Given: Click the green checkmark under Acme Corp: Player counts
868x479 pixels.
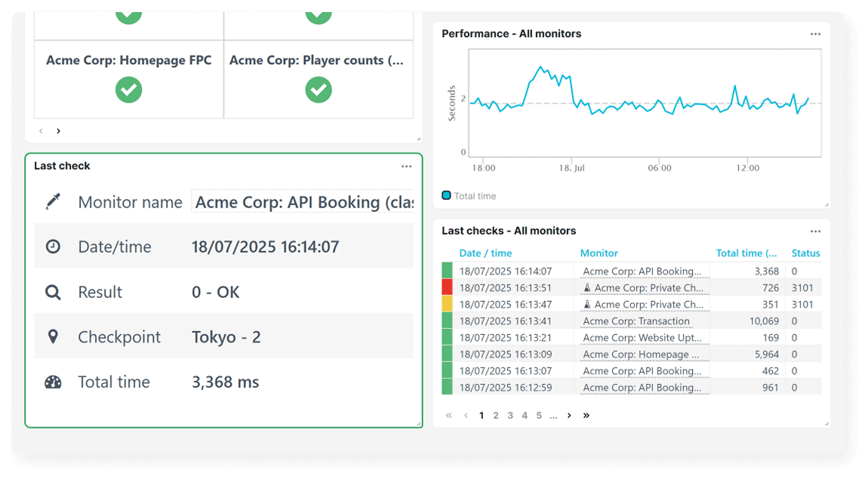Looking at the screenshot, I should (x=318, y=91).
